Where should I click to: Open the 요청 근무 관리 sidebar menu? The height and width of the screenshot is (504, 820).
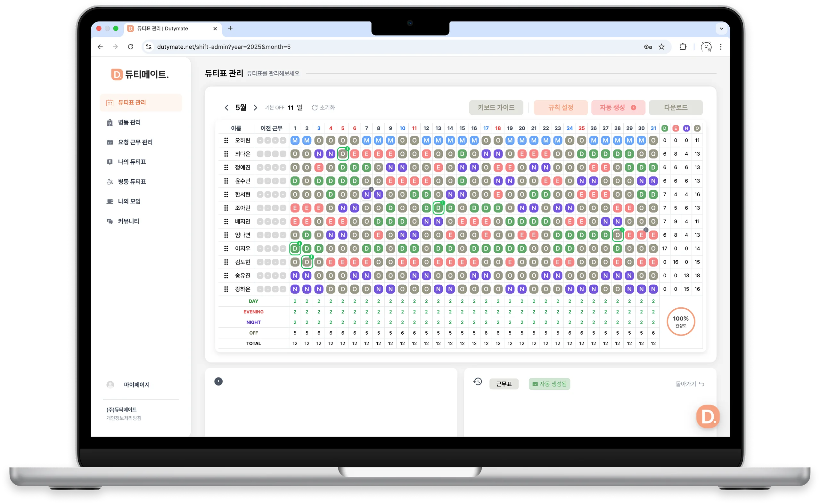point(141,142)
